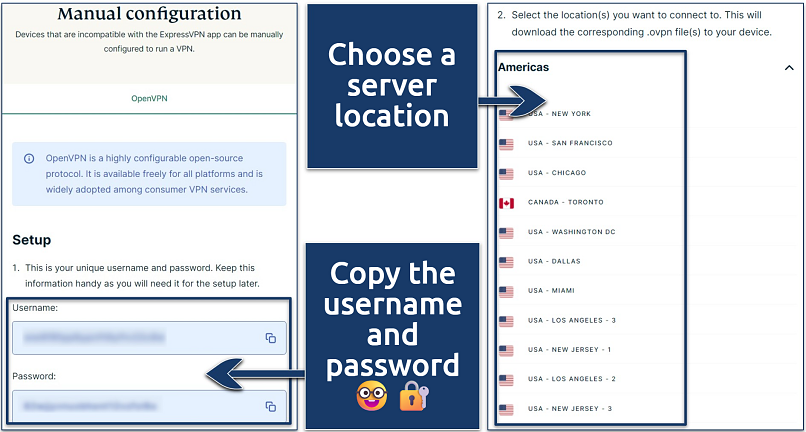Click the US flag beside Washington DC
The height and width of the screenshot is (432, 806).
pyautogui.click(x=506, y=233)
